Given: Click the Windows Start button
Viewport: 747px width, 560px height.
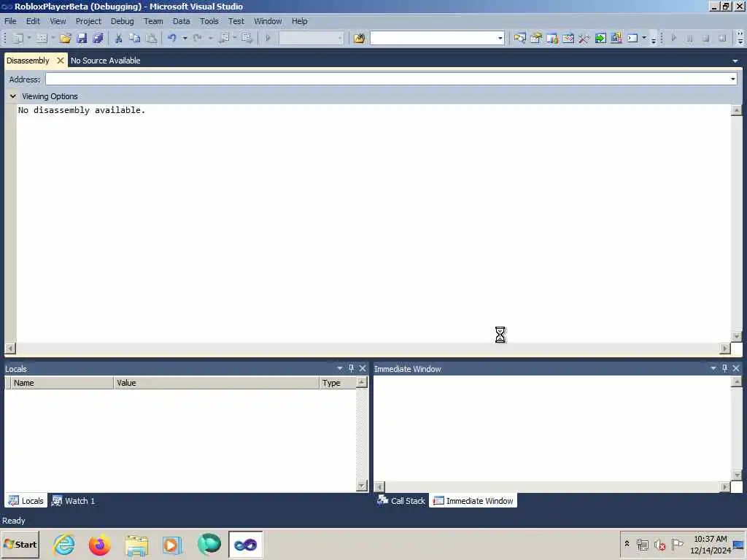Looking at the screenshot, I should point(20,544).
